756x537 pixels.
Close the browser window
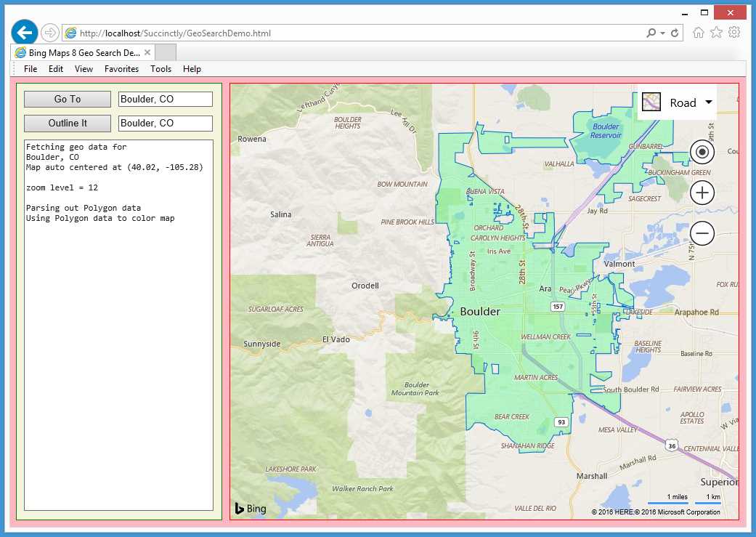click(730, 12)
